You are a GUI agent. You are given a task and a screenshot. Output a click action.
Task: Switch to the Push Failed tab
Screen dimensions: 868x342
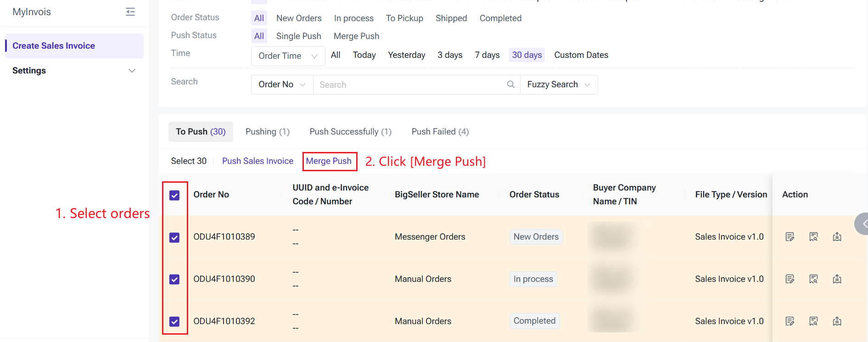click(x=440, y=132)
